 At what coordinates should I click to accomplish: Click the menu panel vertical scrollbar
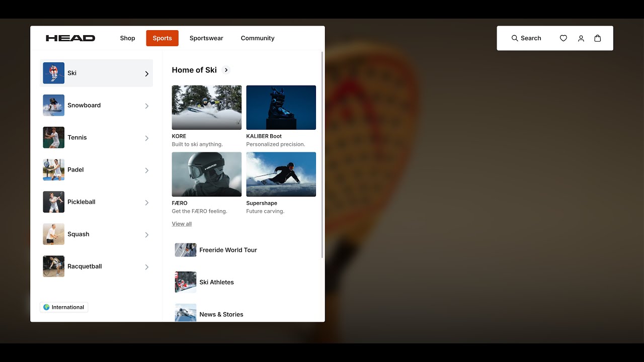click(322, 155)
